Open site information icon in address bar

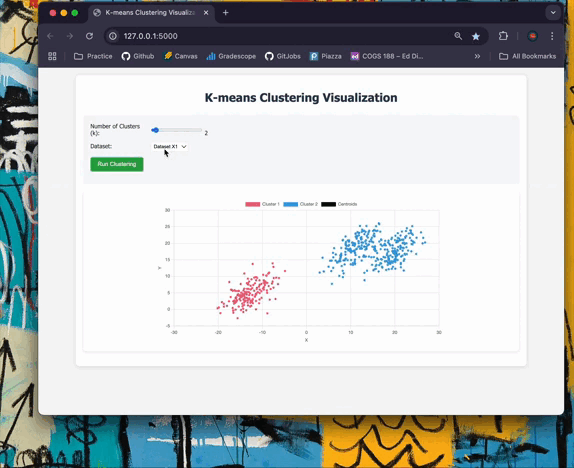point(113,36)
